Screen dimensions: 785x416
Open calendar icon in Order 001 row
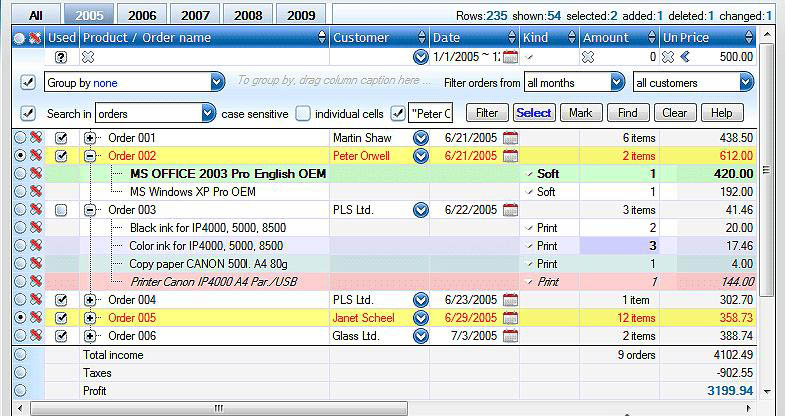point(510,138)
